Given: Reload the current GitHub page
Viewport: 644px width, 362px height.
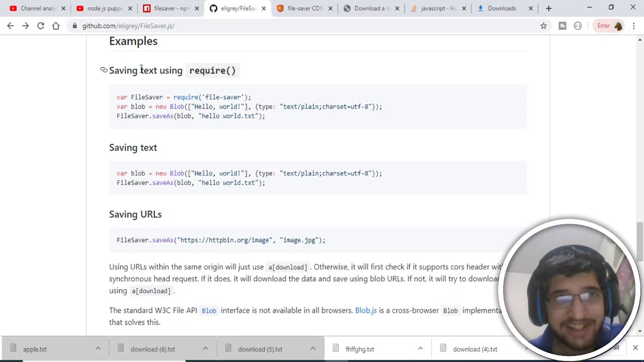Looking at the screenshot, I should pyautogui.click(x=41, y=26).
